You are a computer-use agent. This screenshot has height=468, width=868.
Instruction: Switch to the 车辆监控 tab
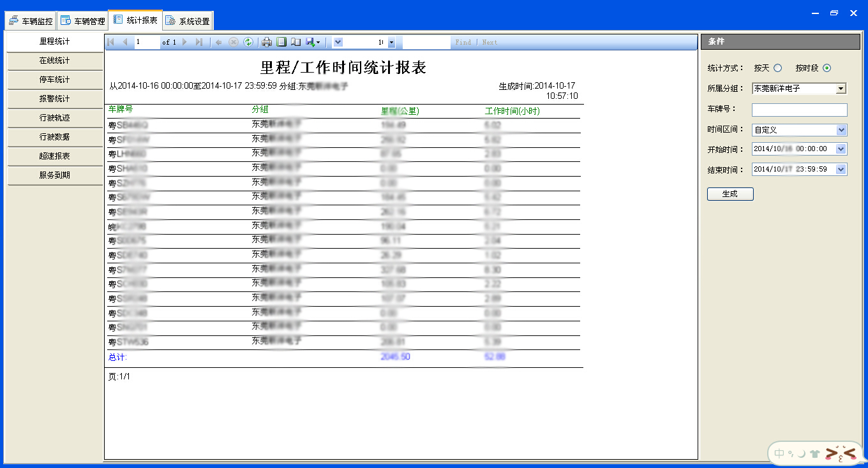31,21
